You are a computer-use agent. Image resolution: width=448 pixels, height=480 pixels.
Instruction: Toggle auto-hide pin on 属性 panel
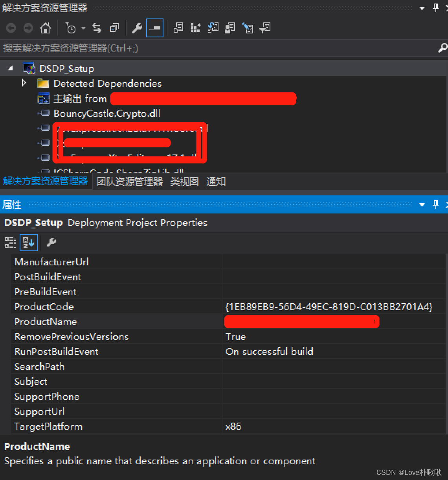[x=436, y=204]
